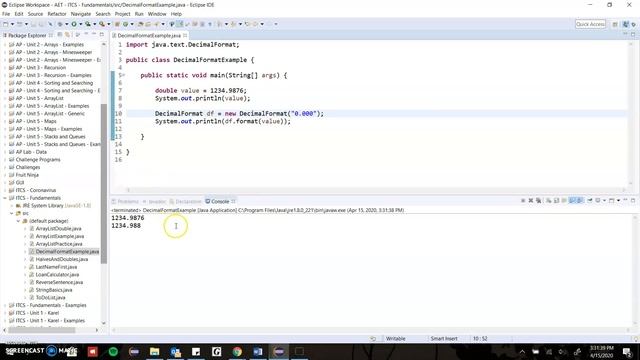640x360 pixels.
Task: Open the File menu
Action: tap(6, 14)
